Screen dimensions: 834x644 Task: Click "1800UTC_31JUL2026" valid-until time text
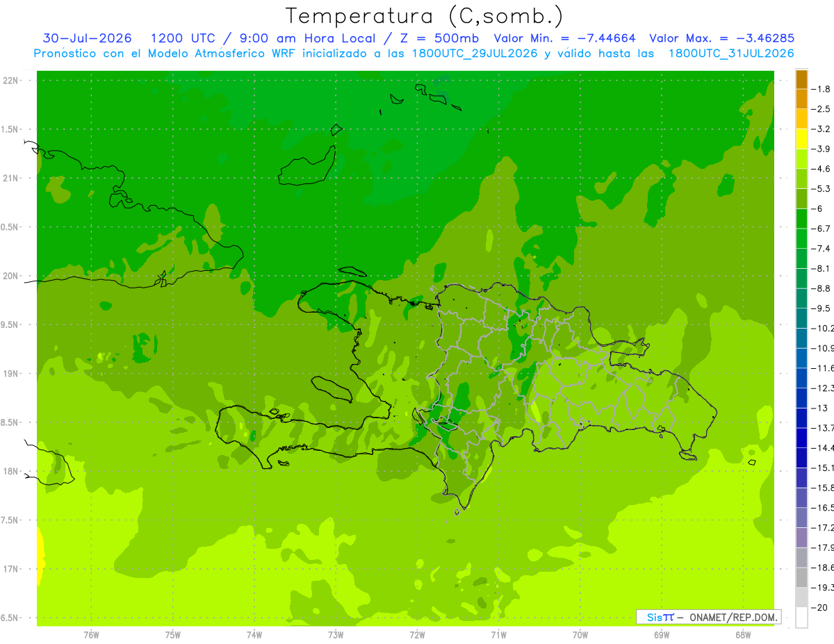[x=731, y=53]
